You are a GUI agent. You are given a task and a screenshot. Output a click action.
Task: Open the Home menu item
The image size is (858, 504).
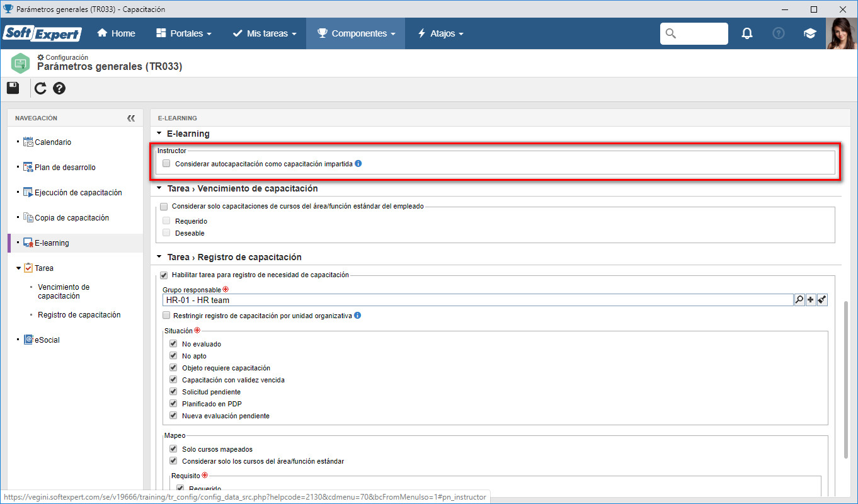pos(116,33)
